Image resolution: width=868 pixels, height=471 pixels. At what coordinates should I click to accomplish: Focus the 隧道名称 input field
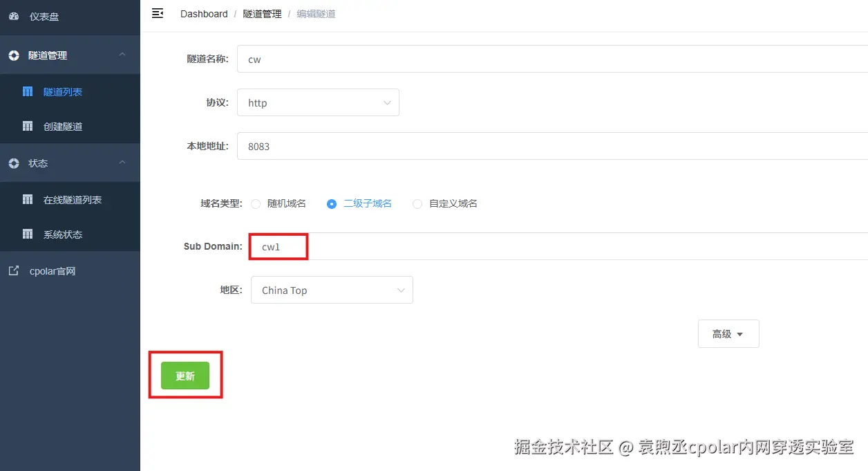552,59
